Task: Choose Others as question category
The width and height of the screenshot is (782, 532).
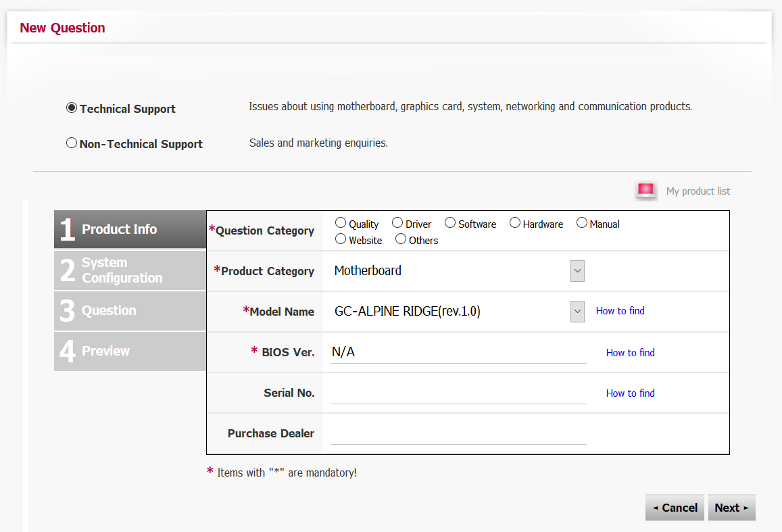Action: (x=401, y=239)
